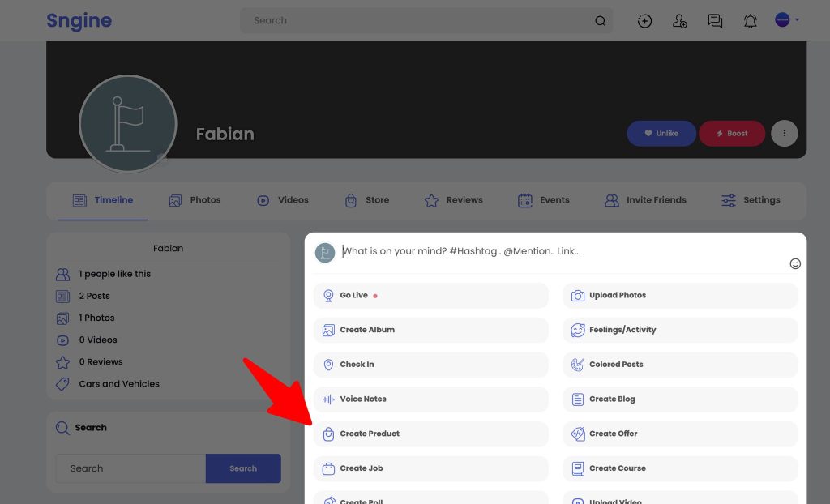Click the sidebar category tag icon
The image size is (830, 504).
[x=62, y=384]
